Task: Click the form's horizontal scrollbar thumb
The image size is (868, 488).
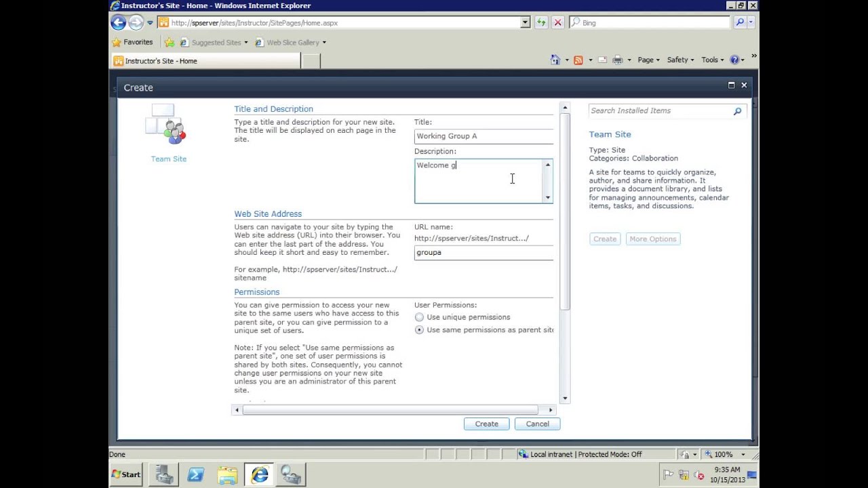Action: click(x=390, y=409)
